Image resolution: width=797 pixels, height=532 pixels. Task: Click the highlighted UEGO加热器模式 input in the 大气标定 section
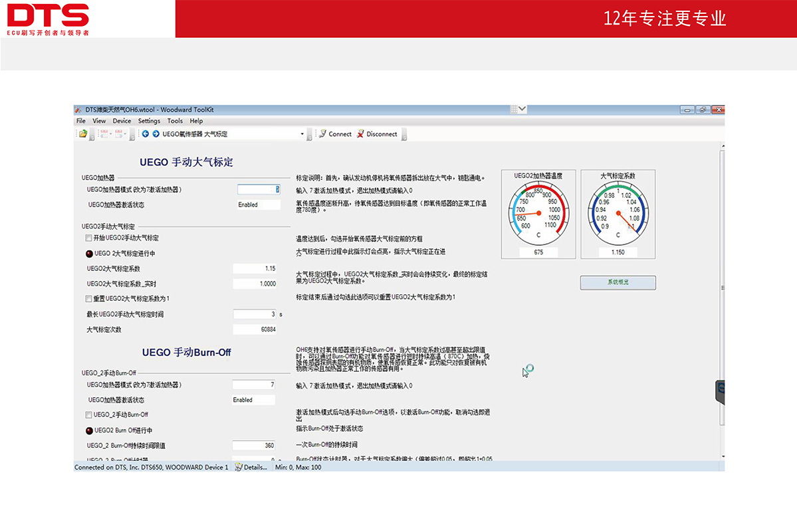coord(259,189)
